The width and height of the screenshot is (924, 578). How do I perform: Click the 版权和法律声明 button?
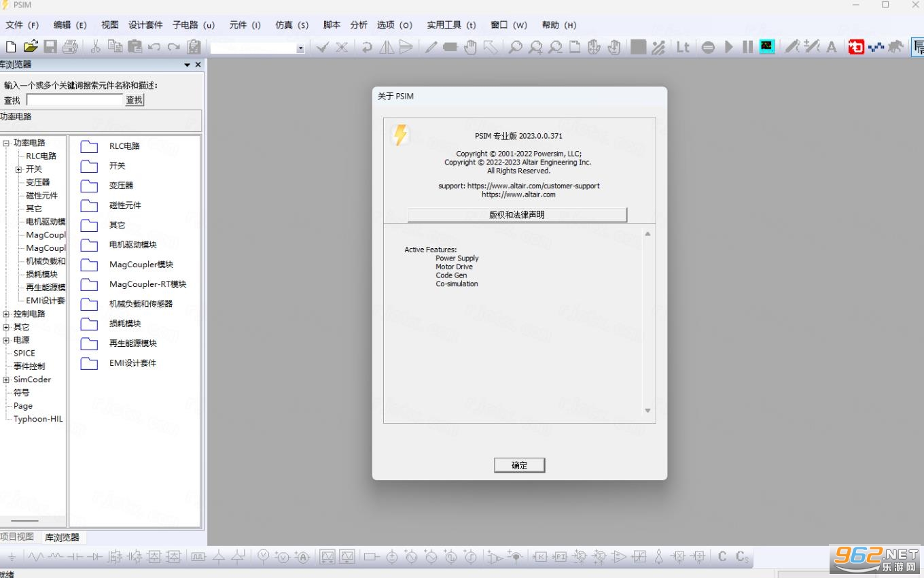[x=517, y=215]
